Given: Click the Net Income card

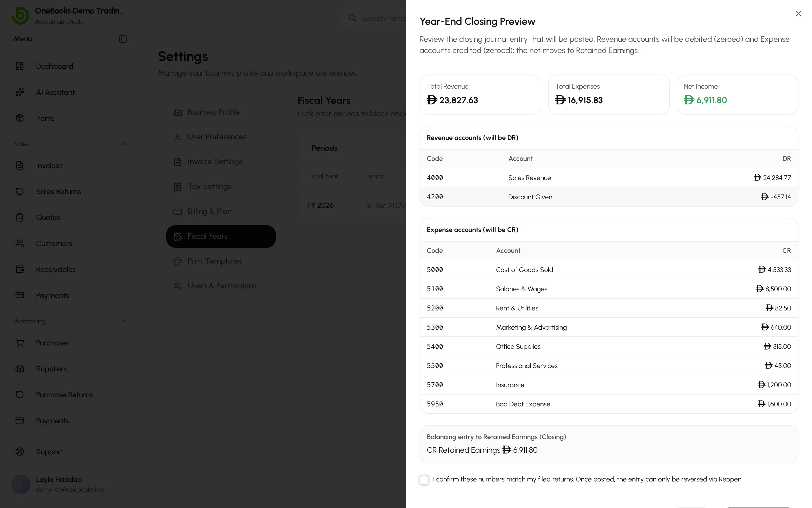Looking at the screenshot, I should pos(737,95).
